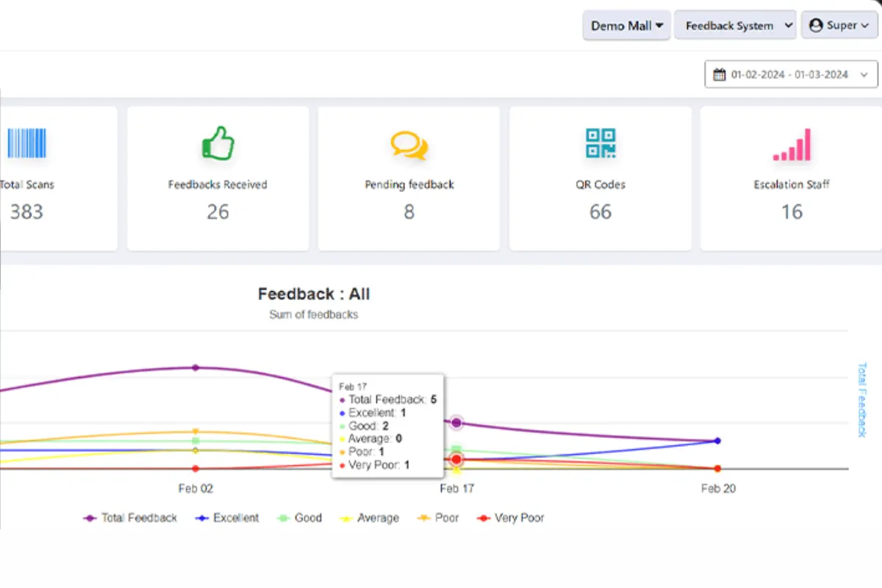
Task: Toggle the Excellent legend series
Action: click(227, 518)
